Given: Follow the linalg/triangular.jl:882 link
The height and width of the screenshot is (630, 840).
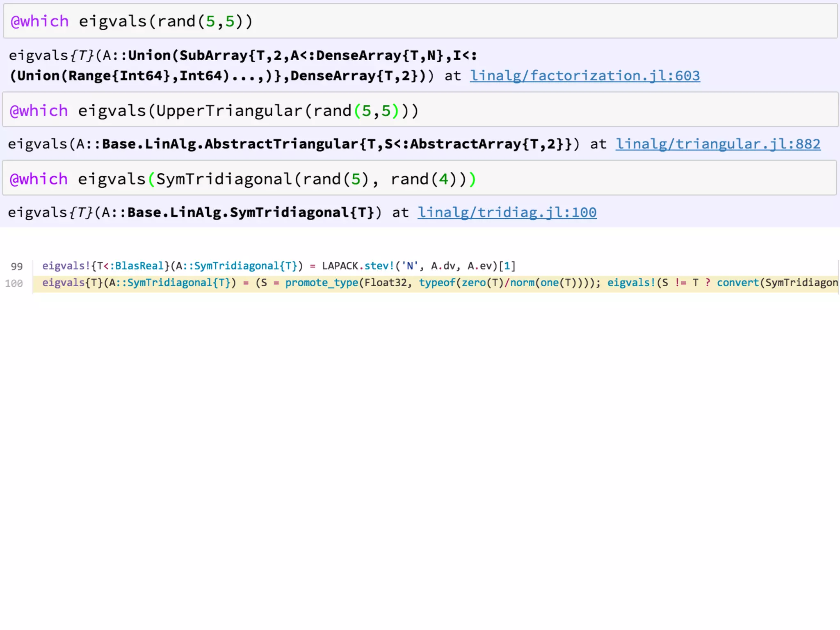Looking at the screenshot, I should click(718, 144).
